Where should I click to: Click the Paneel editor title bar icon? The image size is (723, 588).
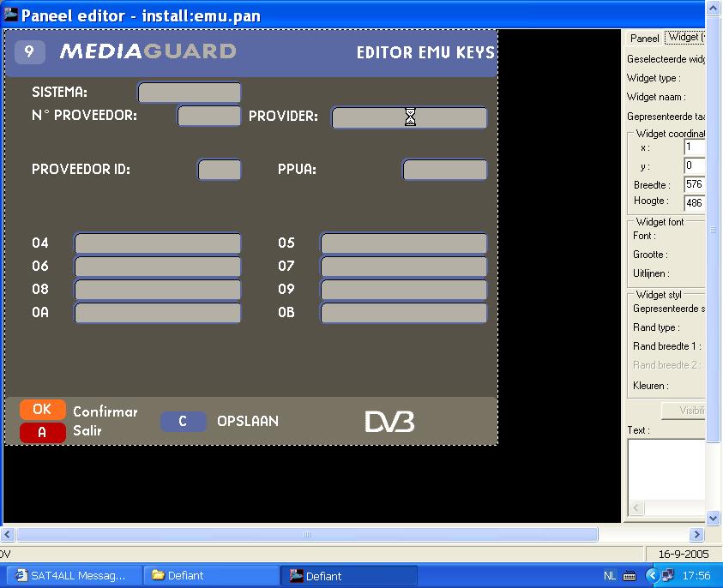tap(10, 15)
